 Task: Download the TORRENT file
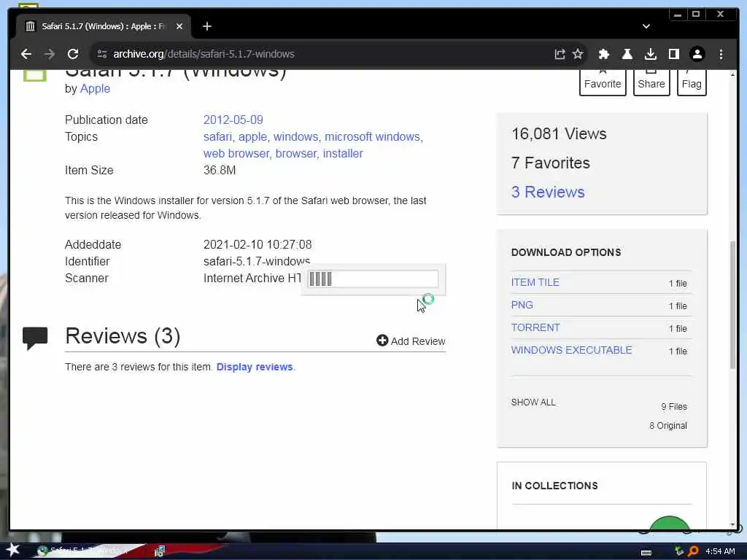(x=535, y=327)
